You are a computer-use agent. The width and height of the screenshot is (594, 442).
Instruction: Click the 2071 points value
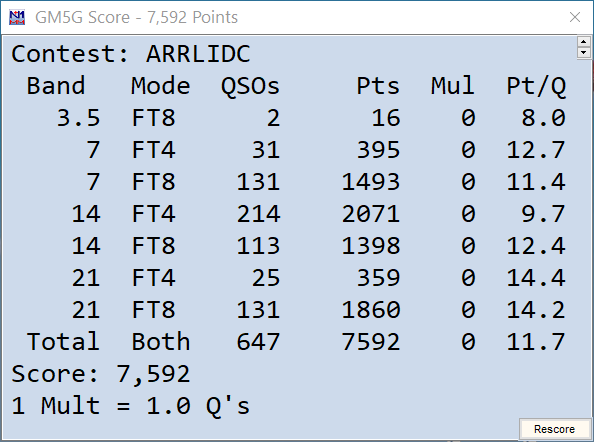(x=370, y=214)
